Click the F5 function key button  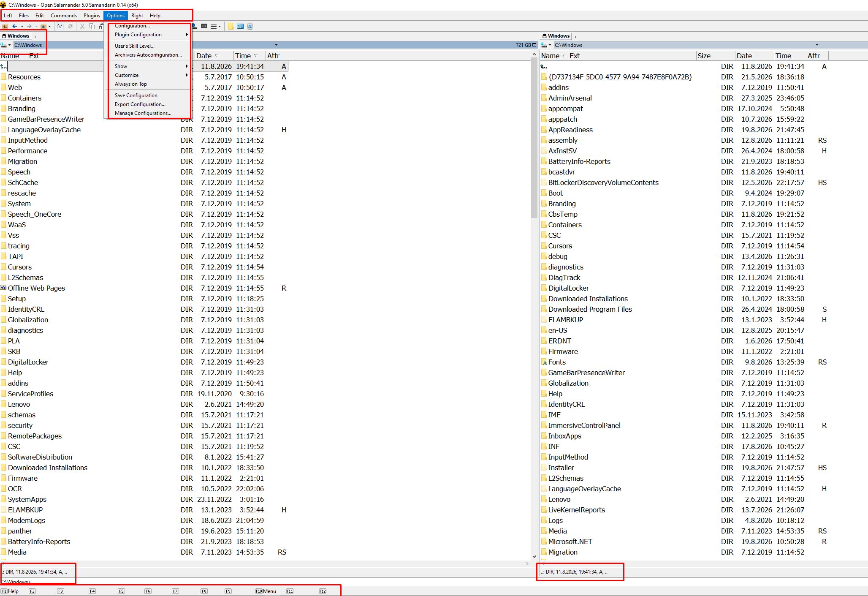click(x=122, y=591)
